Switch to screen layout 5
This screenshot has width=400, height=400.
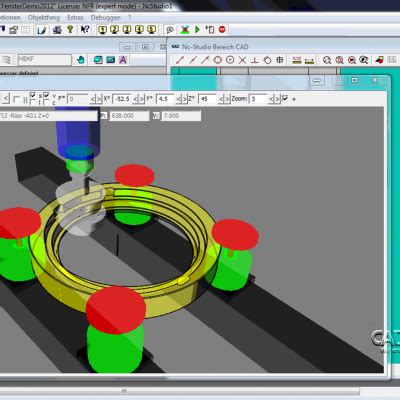[x=152, y=30]
